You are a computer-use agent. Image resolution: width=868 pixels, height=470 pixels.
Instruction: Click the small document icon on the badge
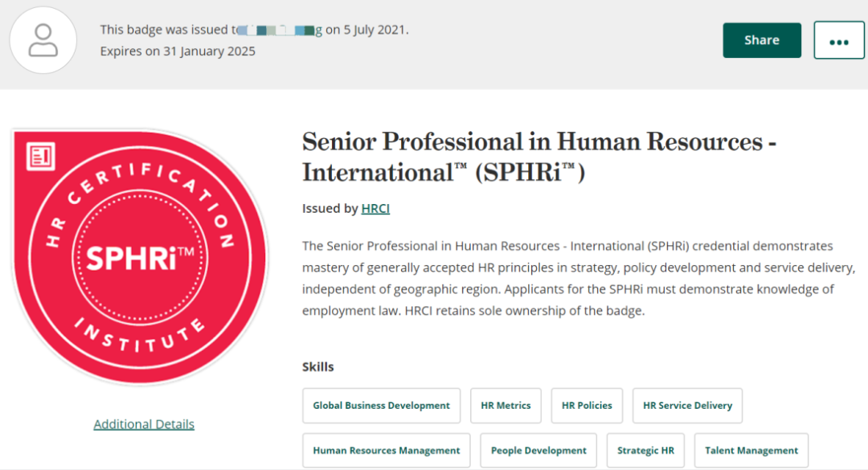pos(41,156)
